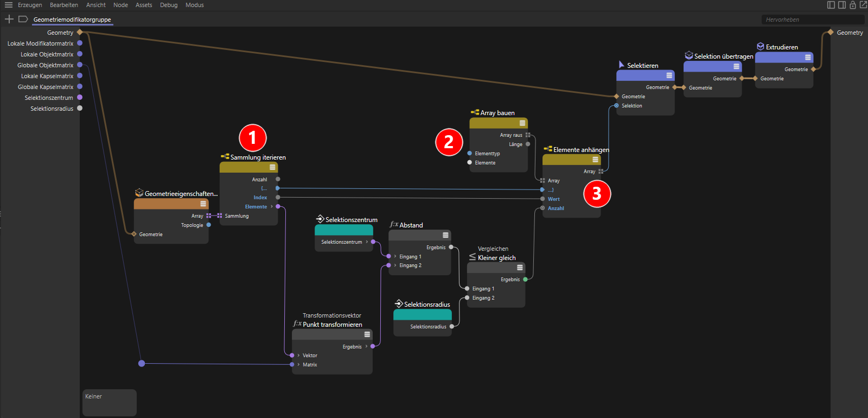Viewport: 868px width, 418px height.
Task: Click the Selektieren cursor icon
Action: click(622, 65)
